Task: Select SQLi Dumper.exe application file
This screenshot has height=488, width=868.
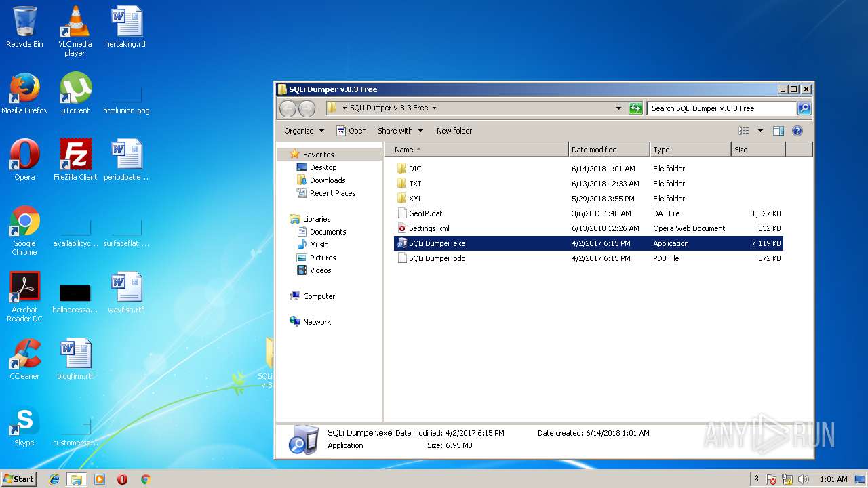Action: point(589,243)
